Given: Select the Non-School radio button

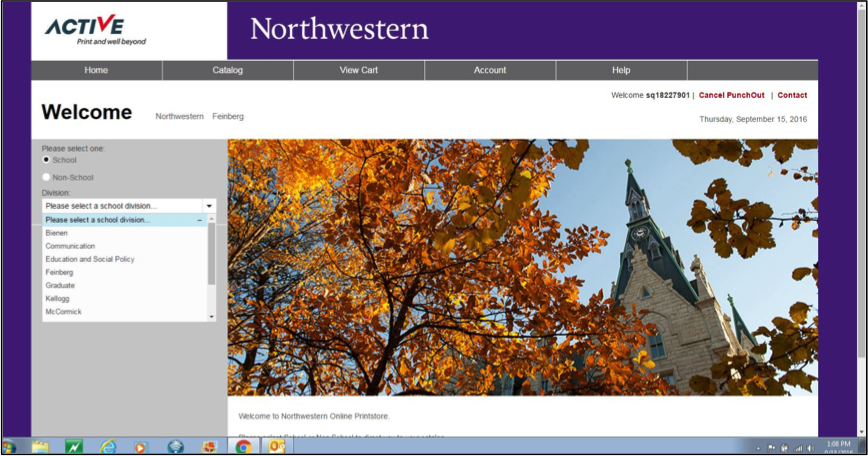Looking at the screenshot, I should point(46,177).
